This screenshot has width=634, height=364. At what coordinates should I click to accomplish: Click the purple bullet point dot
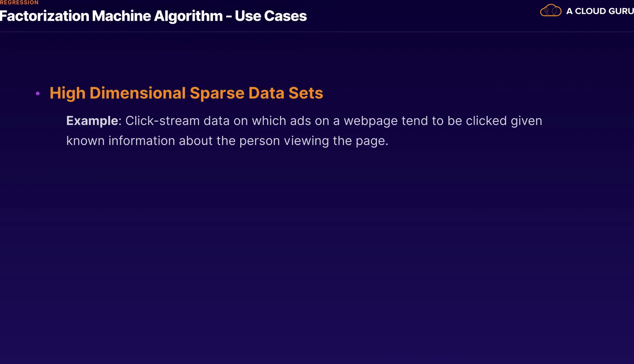pos(38,93)
